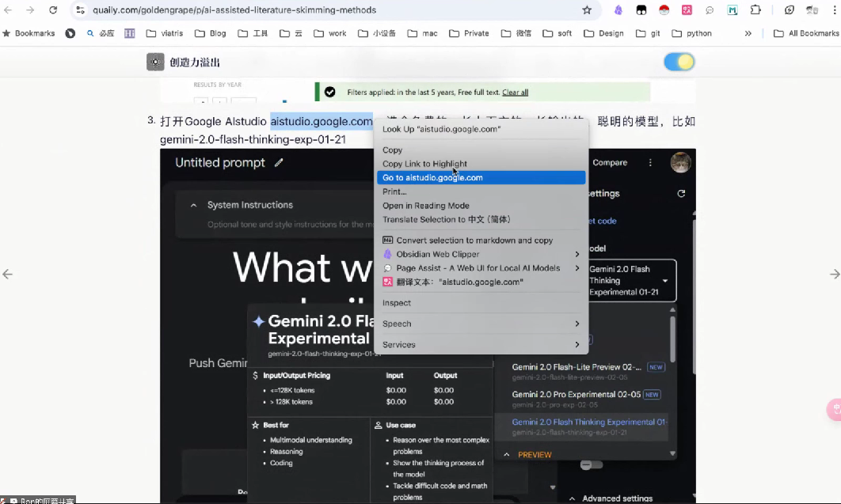Choose Look Up "aistudio.google.com"
The height and width of the screenshot is (504, 841).
point(481,129)
